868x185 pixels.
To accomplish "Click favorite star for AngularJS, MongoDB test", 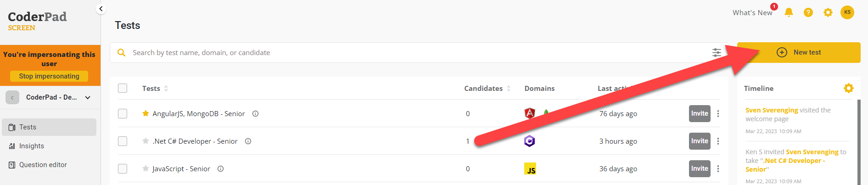I will tap(146, 113).
